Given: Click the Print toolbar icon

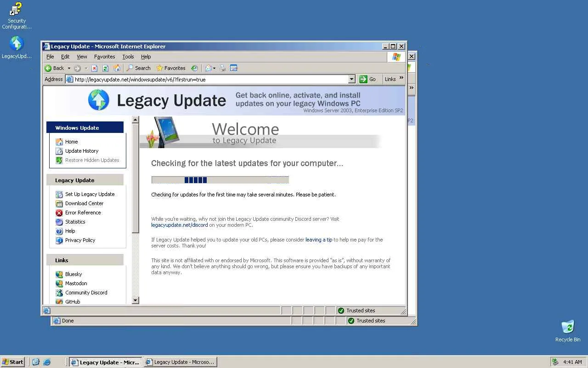Looking at the screenshot, I should 223,68.
